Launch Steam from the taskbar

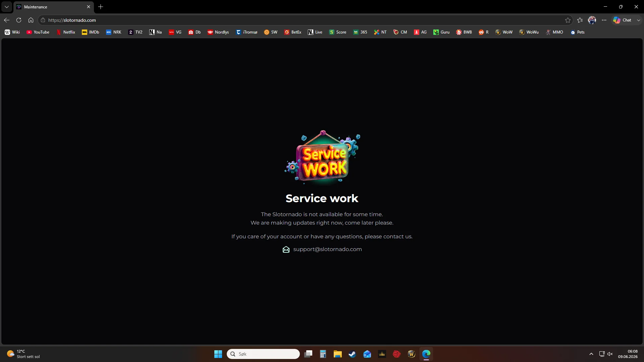click(x=353, y=354)
